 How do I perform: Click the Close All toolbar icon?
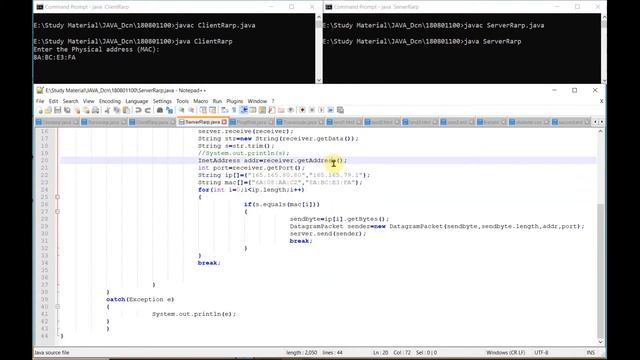point(87,110)
